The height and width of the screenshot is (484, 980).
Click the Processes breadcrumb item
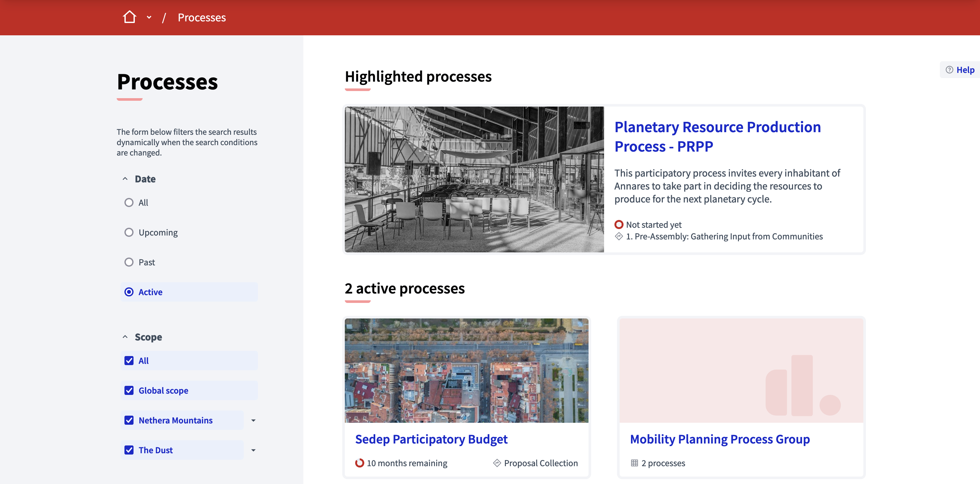tap(202, 17)
